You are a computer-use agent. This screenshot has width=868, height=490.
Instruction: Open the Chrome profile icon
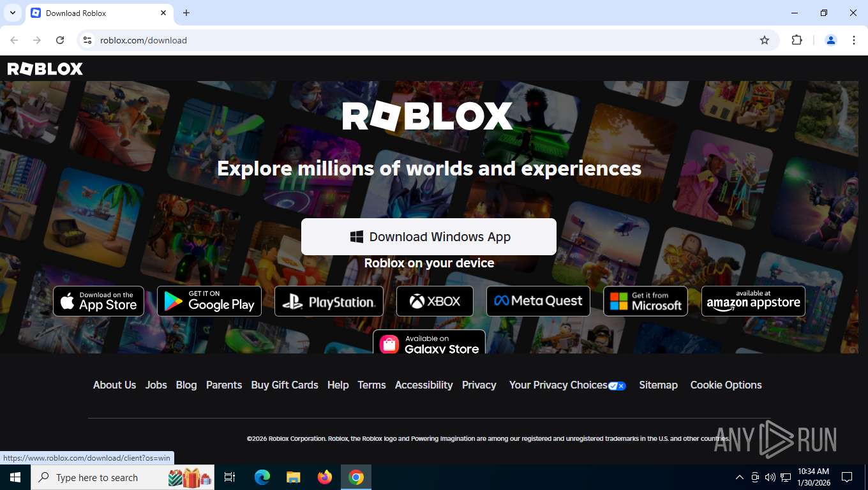tap(831, 40)
